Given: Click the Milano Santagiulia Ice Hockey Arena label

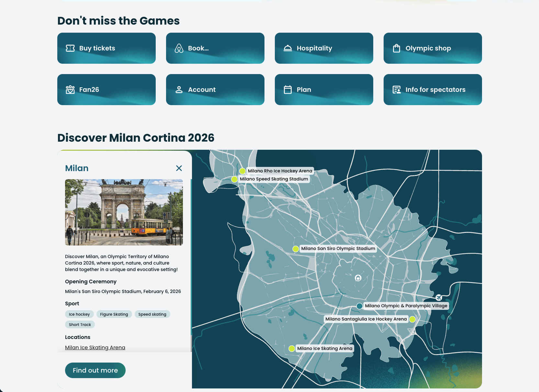Looking at the screenshot, I should point(366,319).
